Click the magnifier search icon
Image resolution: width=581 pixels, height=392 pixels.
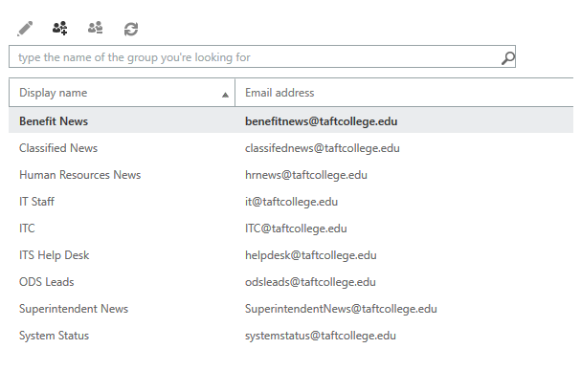[508, 57]
